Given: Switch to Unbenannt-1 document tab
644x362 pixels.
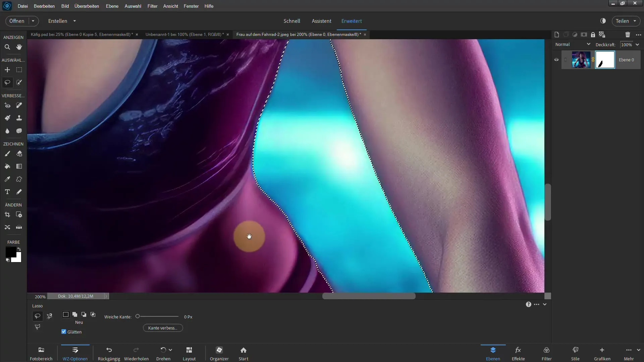Looking at the screenshot, I should 184,34.
